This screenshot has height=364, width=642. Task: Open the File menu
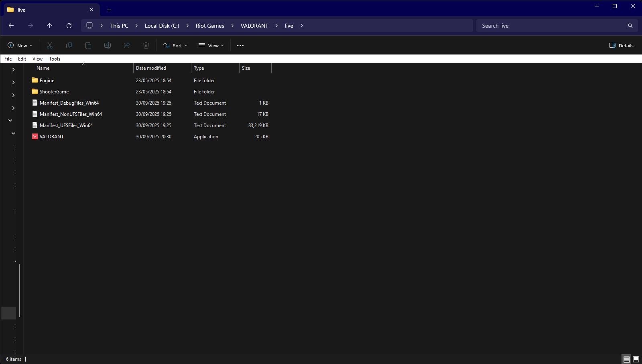pyautogui.click(x=8, y=59)
